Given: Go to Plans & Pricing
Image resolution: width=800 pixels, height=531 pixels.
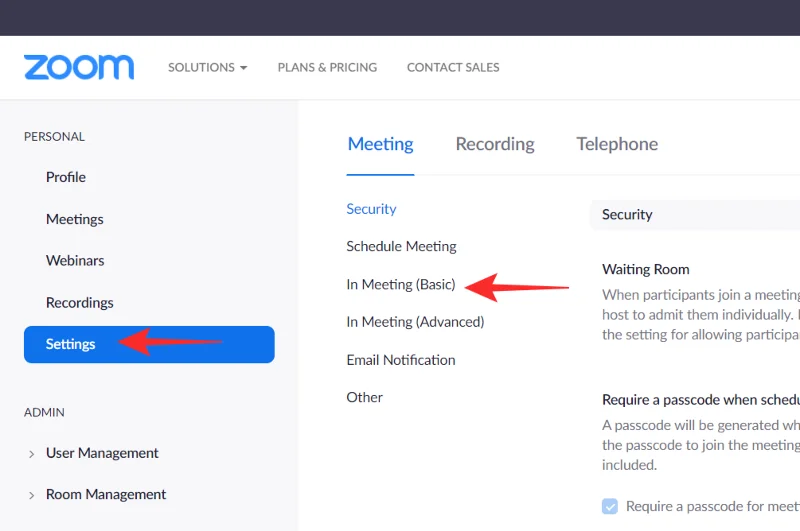Looking at the screenshot, I should 327,67.
